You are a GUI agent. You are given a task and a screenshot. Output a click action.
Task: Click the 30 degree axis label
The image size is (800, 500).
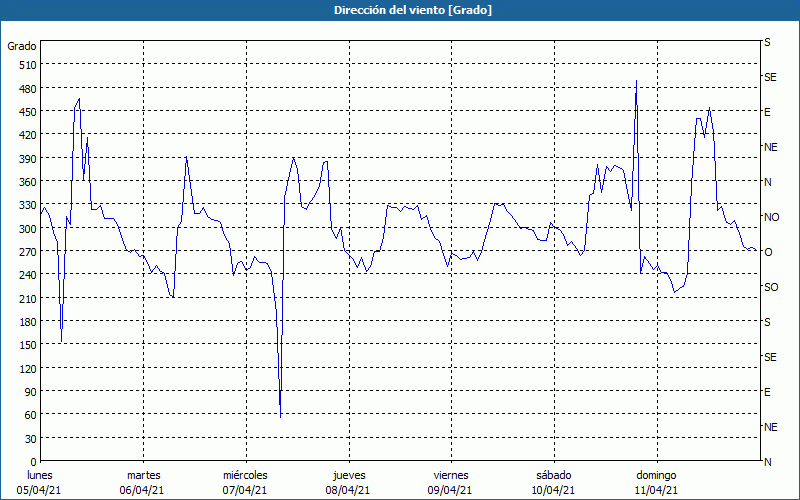(31, 439)
